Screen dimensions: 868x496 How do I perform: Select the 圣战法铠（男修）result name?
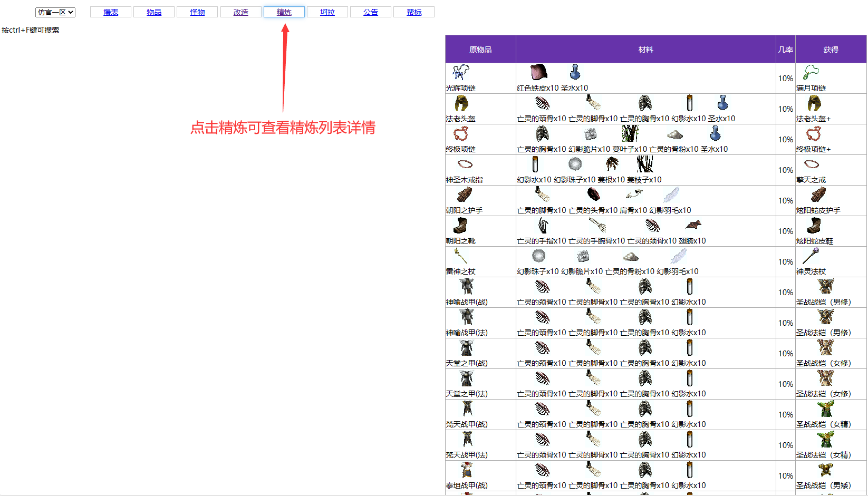tap(824, 333)
